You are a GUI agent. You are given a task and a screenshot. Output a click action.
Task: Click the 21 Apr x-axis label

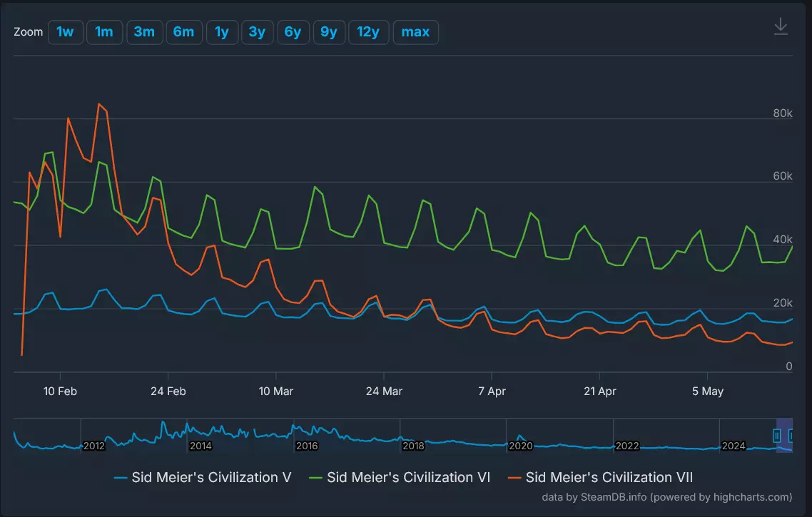[599, 391]
